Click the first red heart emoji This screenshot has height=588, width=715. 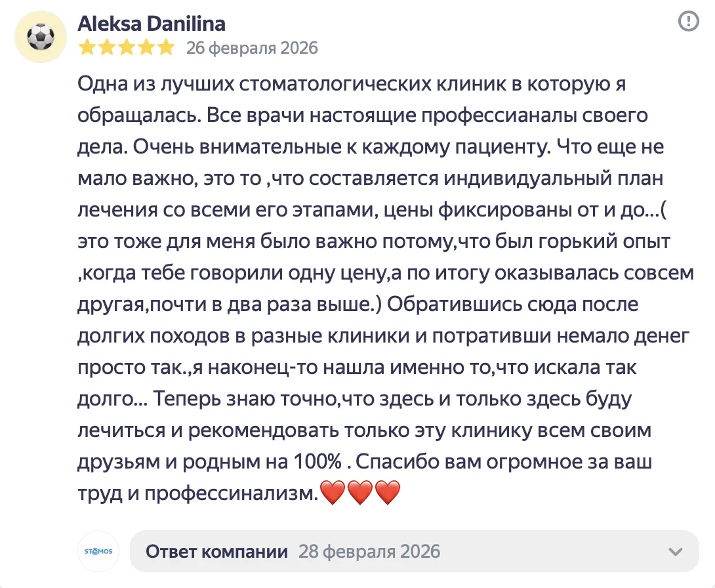click(x=333, y=493)
